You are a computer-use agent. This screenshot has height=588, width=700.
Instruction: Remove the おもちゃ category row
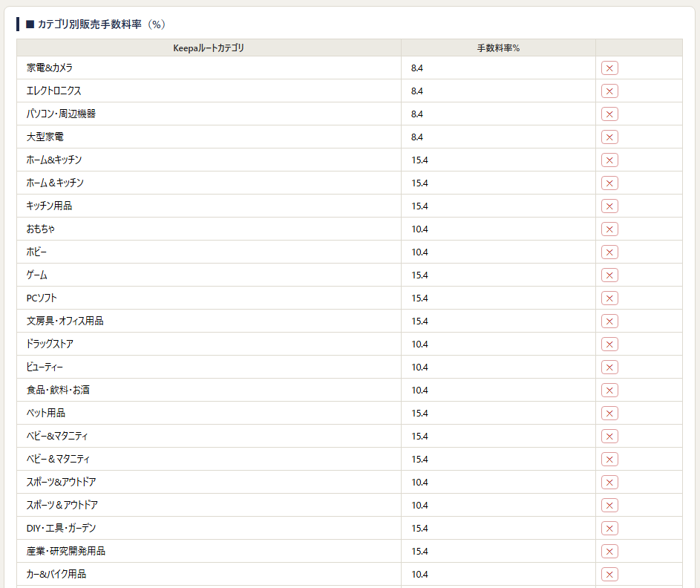point(609,229)
